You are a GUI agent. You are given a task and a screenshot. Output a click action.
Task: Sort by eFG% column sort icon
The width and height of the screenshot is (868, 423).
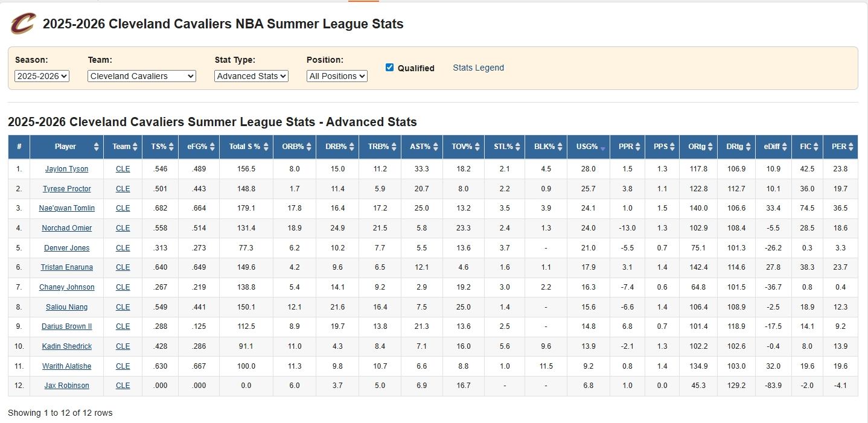212,147
